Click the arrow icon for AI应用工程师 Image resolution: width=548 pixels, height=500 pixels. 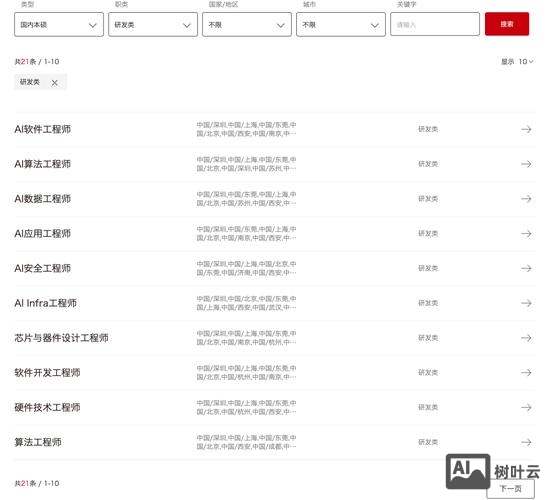526,233
